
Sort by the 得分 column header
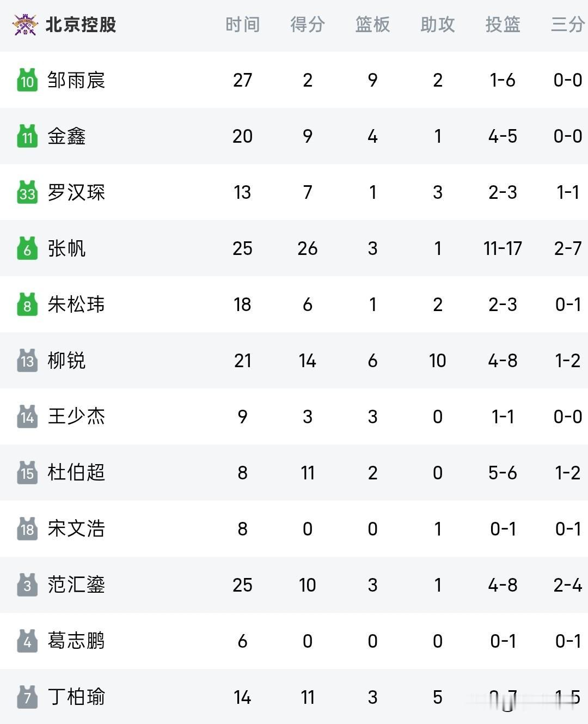[x=308, y=25]
